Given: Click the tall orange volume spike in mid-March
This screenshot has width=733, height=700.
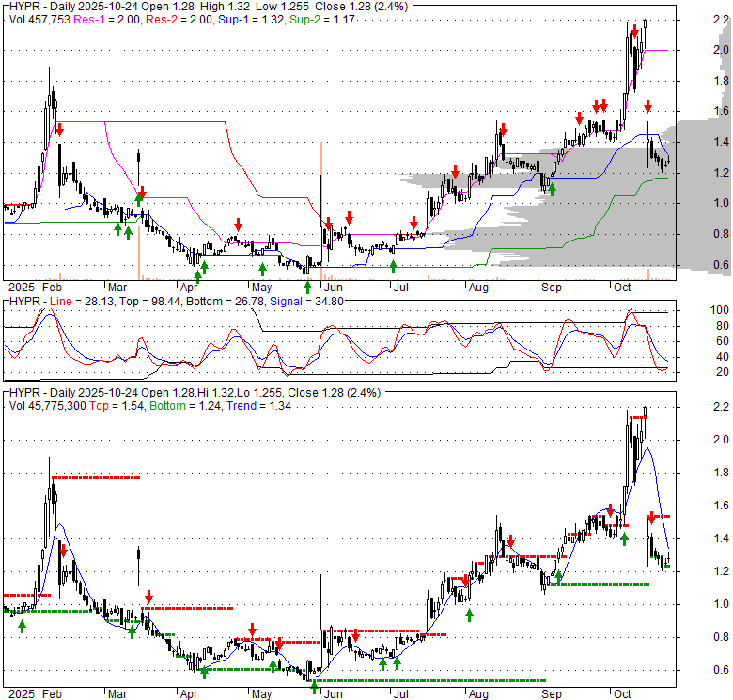Looking at the screenshot, I should pos(139,254).
